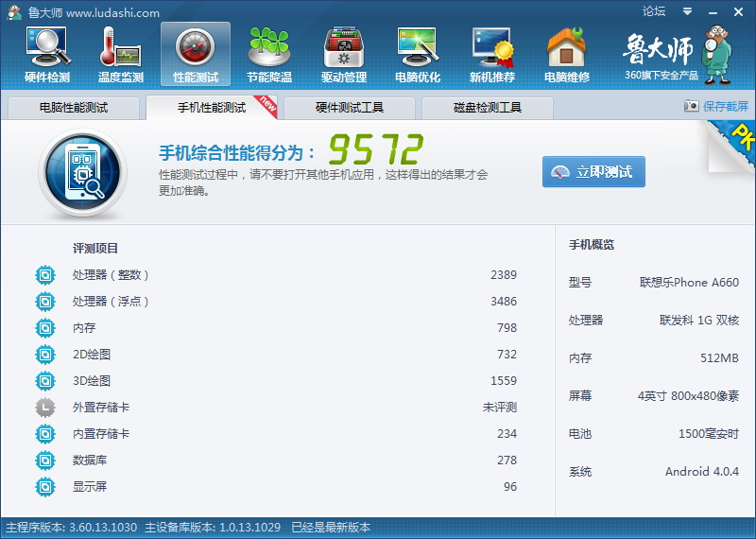
Task: Click 保存截屏 save screenshot link
Action: 726,106
